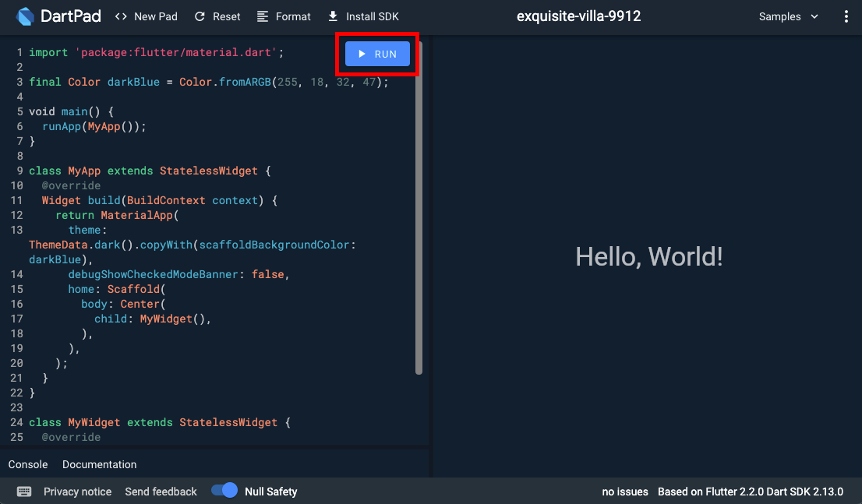Screen dimensions: 862x504
Task: Click 'scaffoldBackgroundColor' in the code
Action: click(274, 245)
